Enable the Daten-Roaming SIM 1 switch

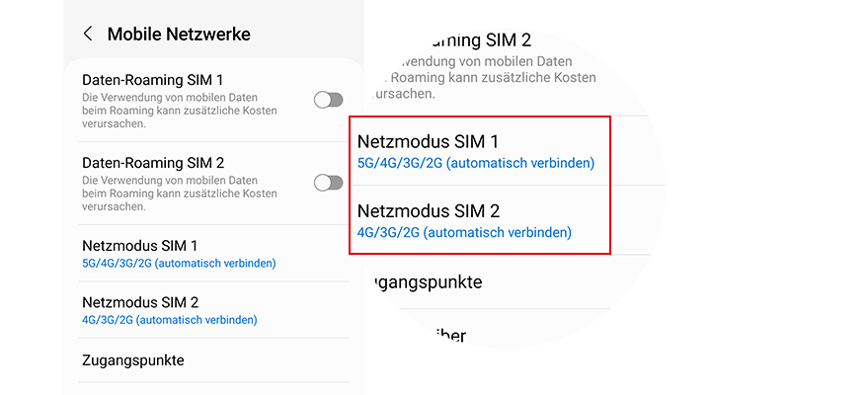coord(328,100)
